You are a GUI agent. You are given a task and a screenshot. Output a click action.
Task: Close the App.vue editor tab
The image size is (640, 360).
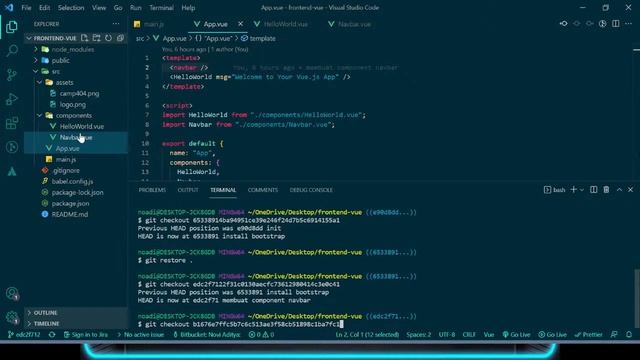pos(240,24)
